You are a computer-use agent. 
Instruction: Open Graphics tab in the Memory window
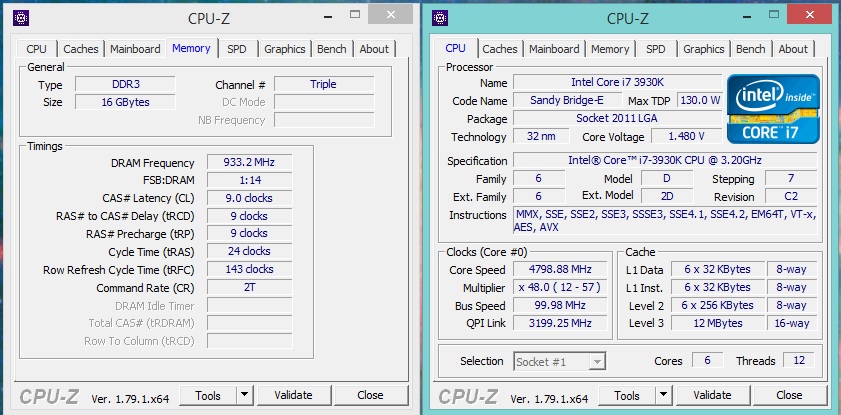(x=285, y=49)
